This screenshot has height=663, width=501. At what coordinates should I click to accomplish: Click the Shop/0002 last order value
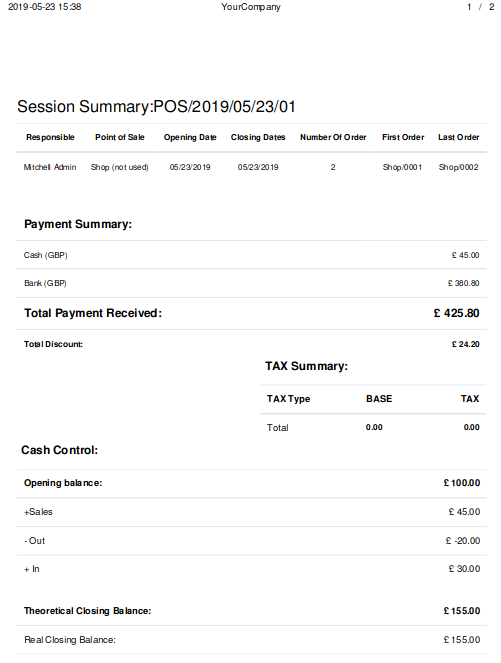pyautogui.click(x=458, y=167)
